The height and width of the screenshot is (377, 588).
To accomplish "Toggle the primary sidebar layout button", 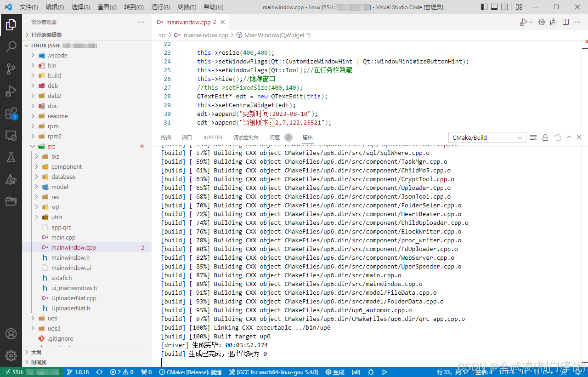I will pos(484,7).
